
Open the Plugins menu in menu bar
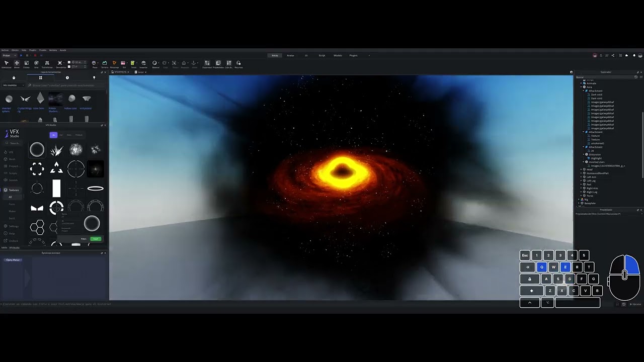pos(33,50)
